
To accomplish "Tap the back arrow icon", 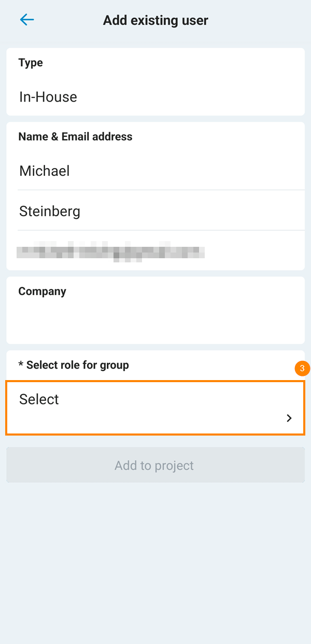I will point(26,20).
